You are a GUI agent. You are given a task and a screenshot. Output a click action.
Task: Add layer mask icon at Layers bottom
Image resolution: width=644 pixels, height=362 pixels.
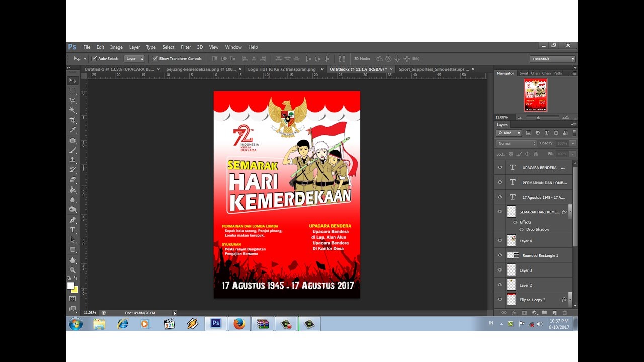click(x=524, y=313)
